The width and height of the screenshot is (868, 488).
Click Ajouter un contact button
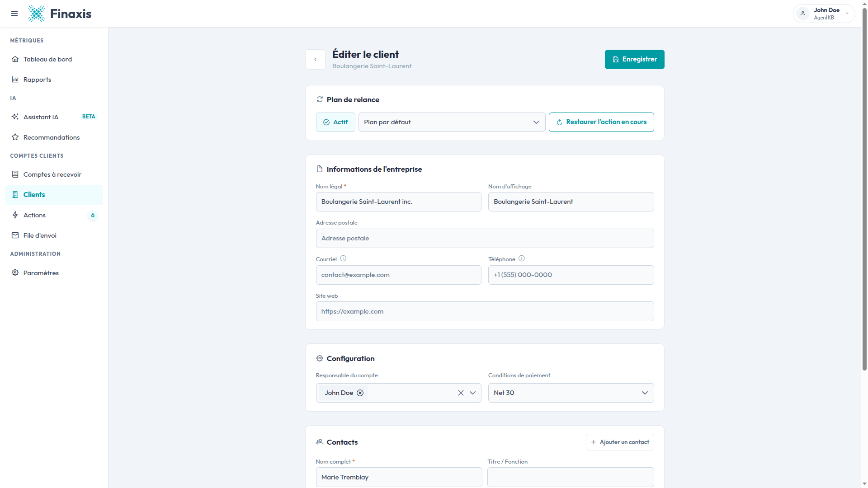(620, 442)
